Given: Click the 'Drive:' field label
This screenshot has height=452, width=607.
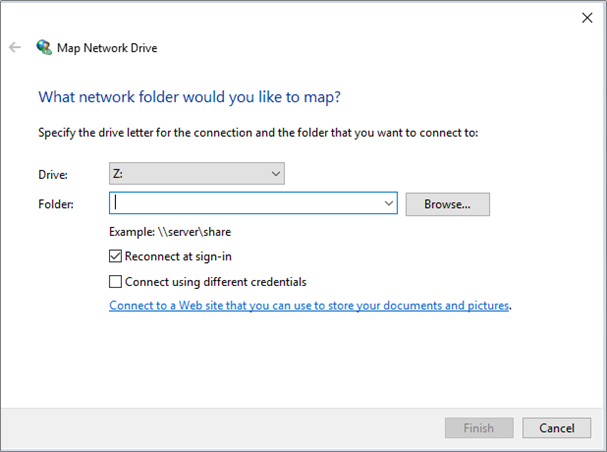Looking at the screenshot, I should [x=53, y=175].
